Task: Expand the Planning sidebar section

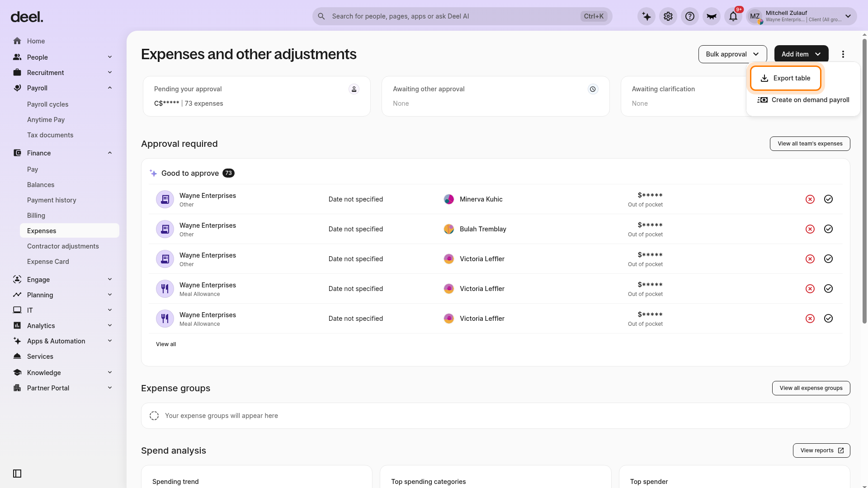Action: tap(110, 295)
